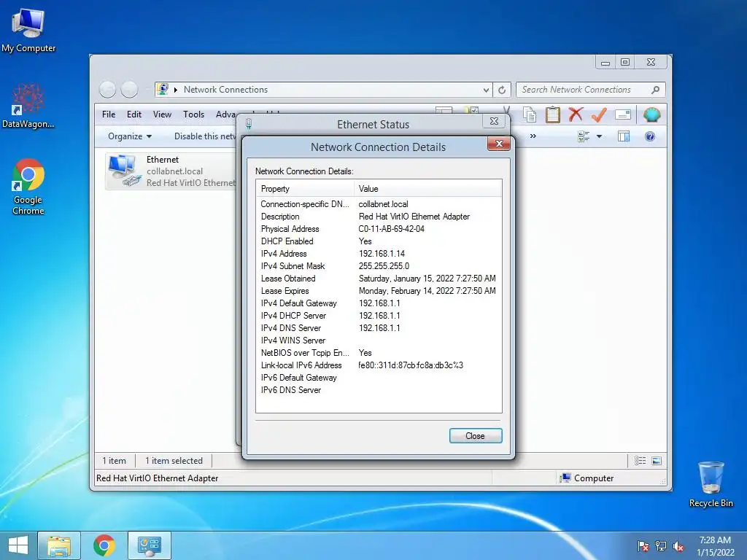Click the Back navigation button
Screen dimensions: 747x560
coord(108,89)
